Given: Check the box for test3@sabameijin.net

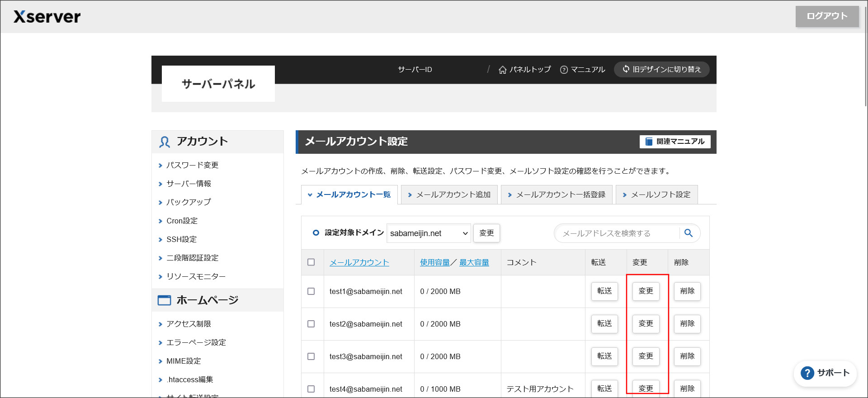Looking at the screenshot, I should coord(311,356).
